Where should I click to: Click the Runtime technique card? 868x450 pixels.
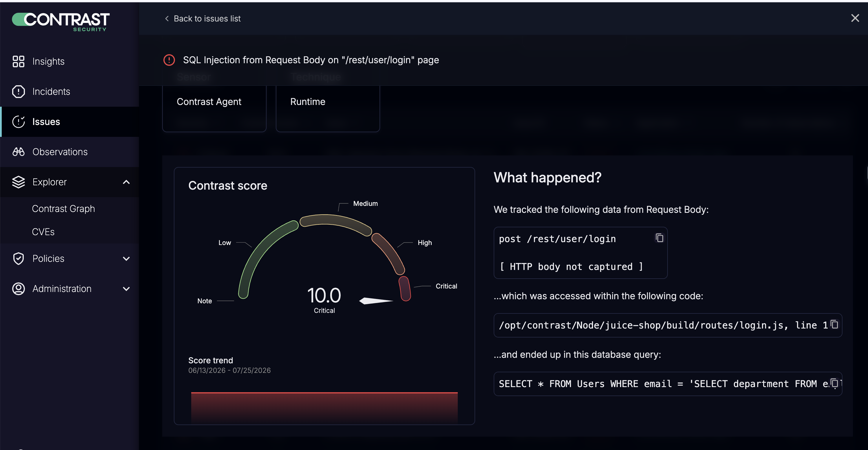[328, 109]
